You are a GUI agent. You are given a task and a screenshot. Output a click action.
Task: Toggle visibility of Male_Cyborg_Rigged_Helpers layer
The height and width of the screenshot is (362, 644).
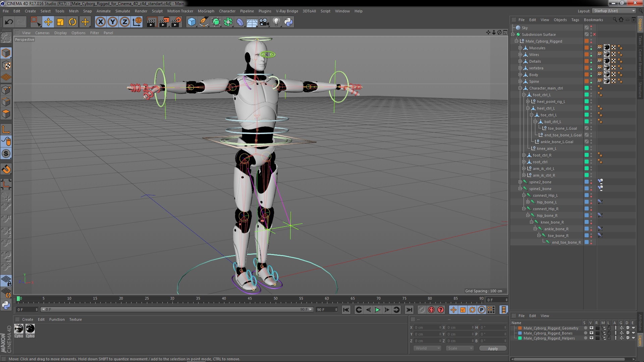(x=591, y=338)
